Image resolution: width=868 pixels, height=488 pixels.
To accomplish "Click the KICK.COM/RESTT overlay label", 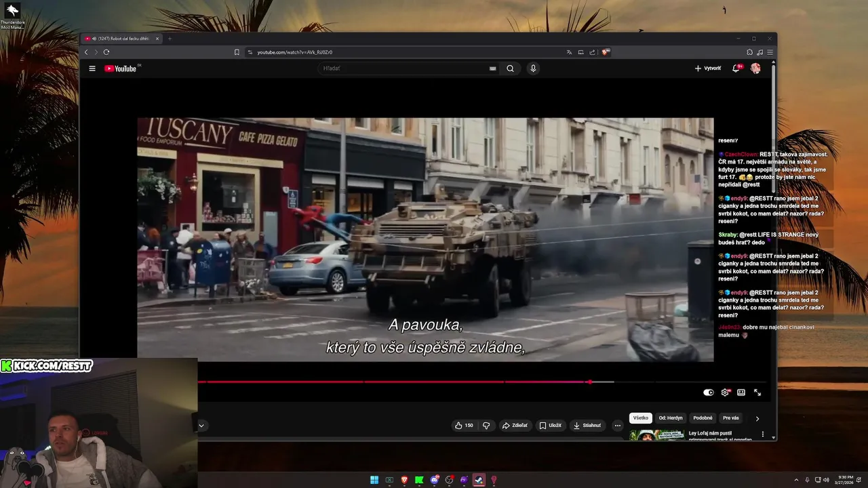I will (x=47, y=366).
